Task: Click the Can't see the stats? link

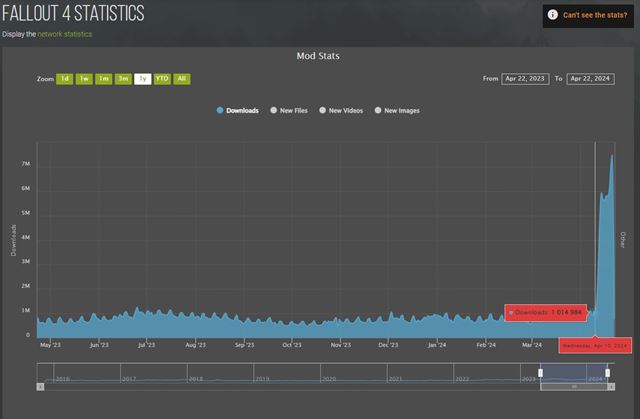Action: pos(595,15)
